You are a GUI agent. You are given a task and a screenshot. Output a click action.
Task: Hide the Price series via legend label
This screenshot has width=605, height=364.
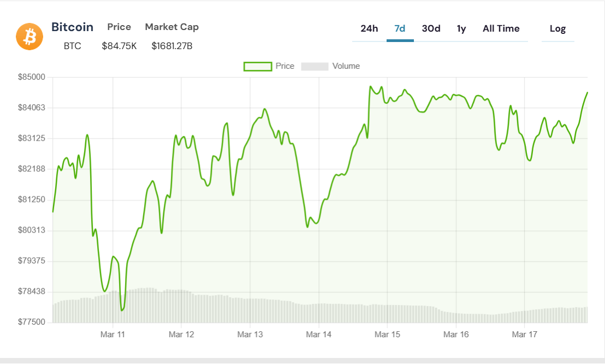pyautogui.click(x=284, y=66)
